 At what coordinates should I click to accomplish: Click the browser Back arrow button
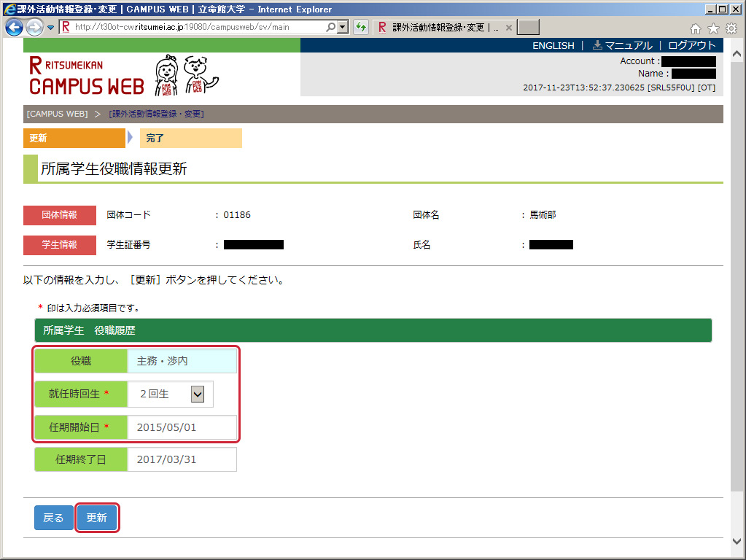(14, 28)
